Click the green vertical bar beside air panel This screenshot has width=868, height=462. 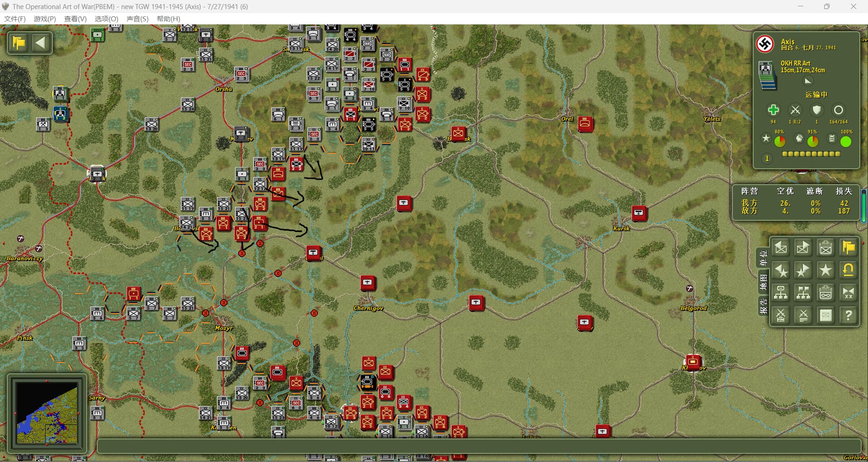coord(864,206)
